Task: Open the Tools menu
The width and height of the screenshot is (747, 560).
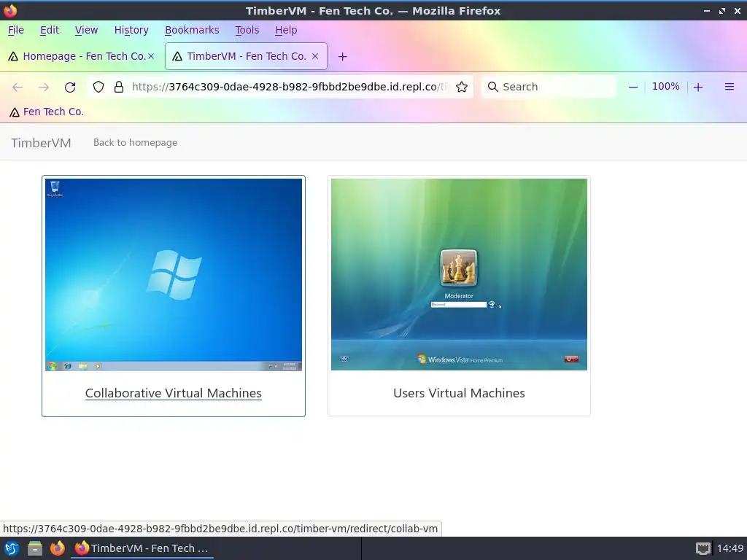Action: tap(247, 30)
